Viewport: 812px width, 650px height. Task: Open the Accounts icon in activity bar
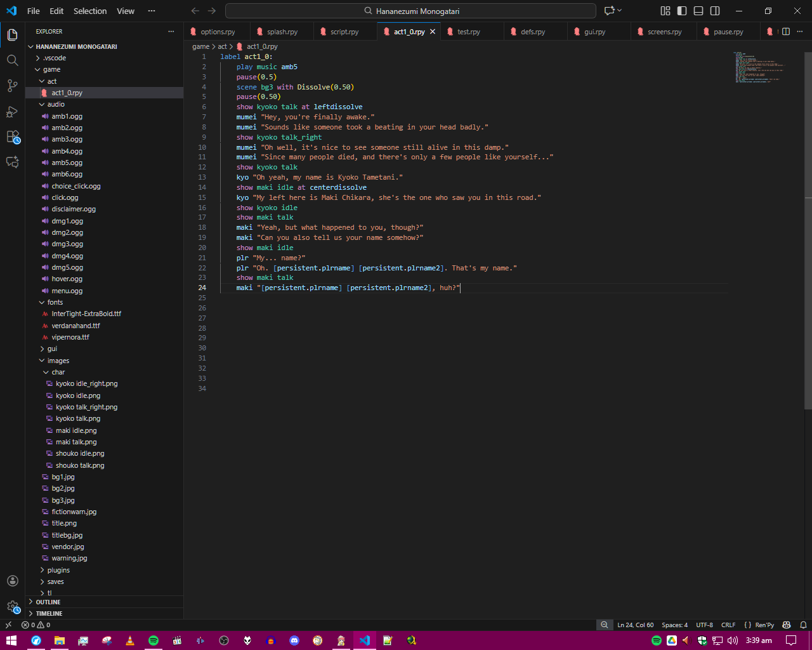tap(12, 581)
